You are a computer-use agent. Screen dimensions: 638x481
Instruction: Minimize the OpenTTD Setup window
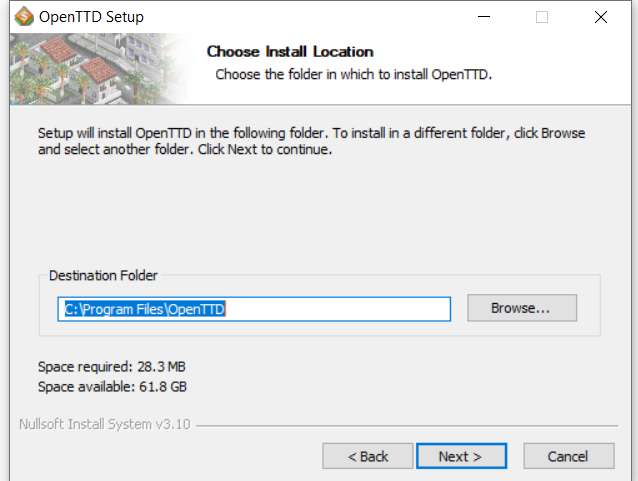tap(484, 17)
